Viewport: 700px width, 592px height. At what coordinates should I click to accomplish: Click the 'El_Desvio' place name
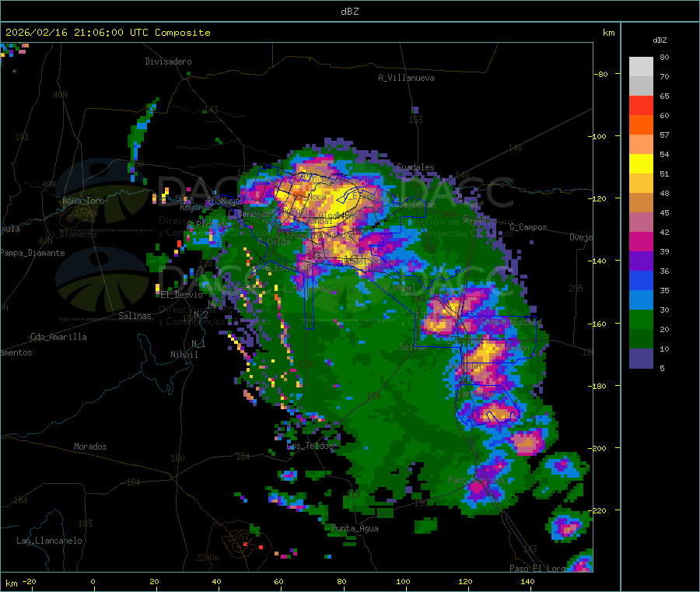[182, 295]
